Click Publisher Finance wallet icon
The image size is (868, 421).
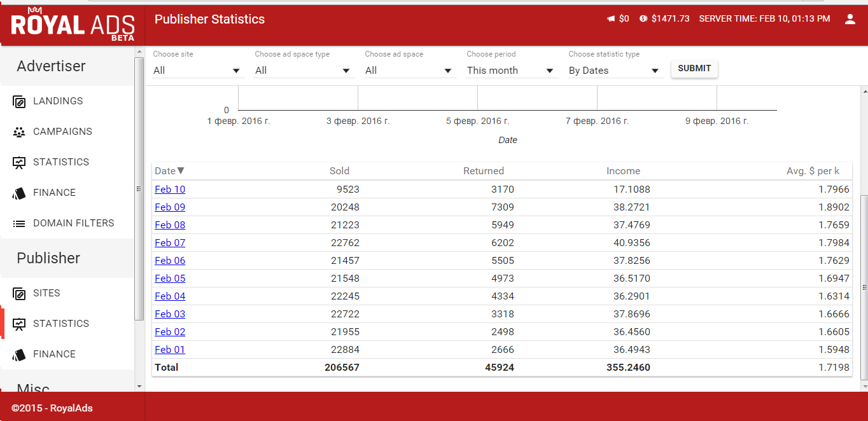coord(19,354)
